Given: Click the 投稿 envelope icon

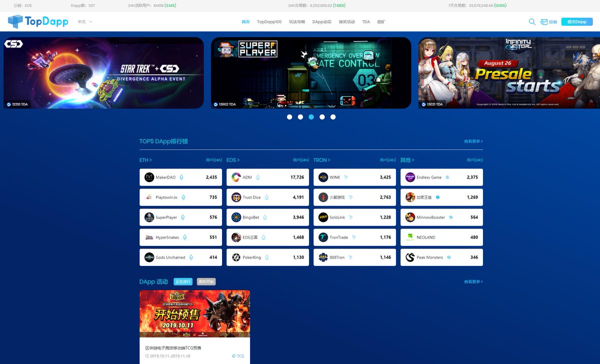Looking at the screenshot, I should (x=544, y=22).
